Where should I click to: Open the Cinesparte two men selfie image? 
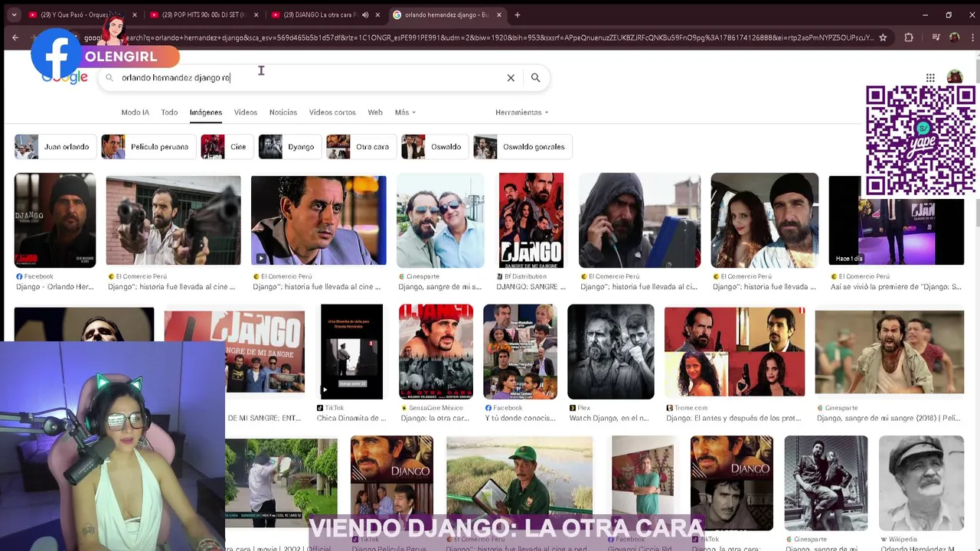point(440,220)
